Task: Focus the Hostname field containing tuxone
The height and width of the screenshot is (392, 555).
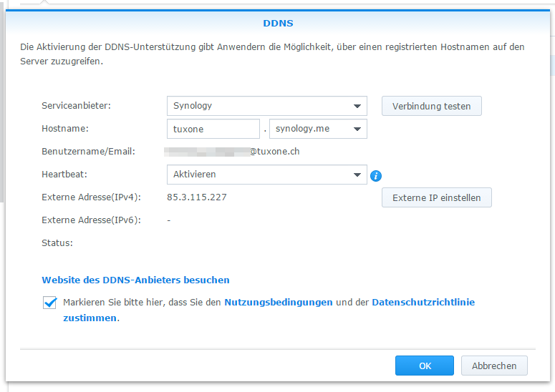Action: pos(213,129)
